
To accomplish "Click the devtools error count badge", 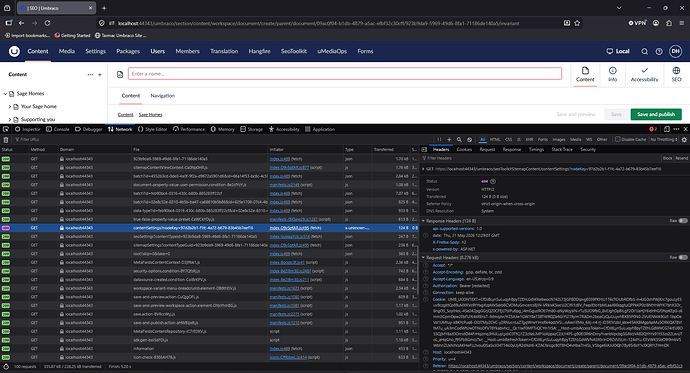I will pyautogui.click(x=653, y=129).
